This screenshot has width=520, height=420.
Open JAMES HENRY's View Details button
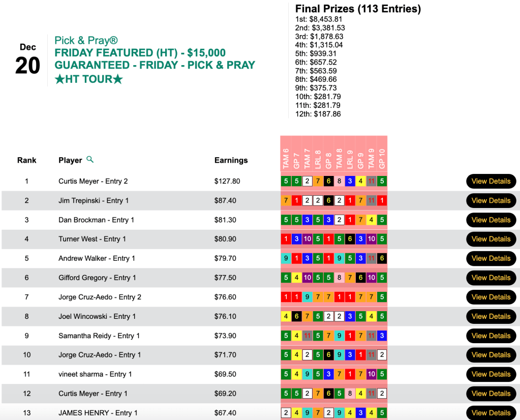pyautogui.click(x=491, y=412)
